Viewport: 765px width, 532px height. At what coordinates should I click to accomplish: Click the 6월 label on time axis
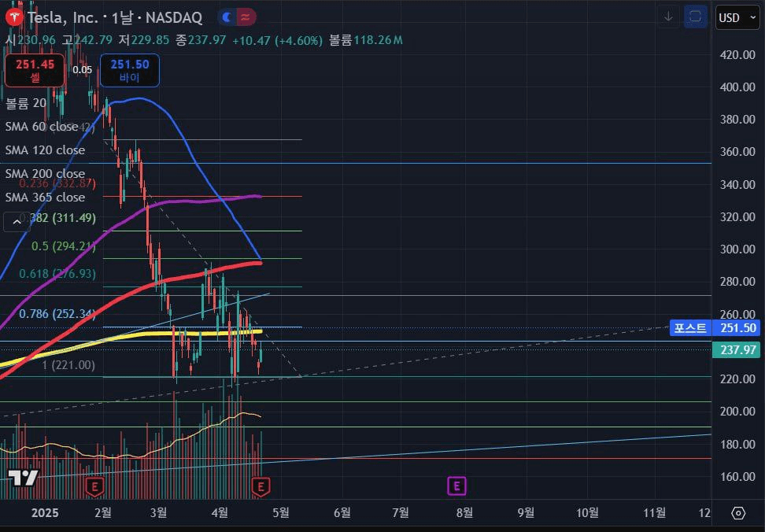342,513
